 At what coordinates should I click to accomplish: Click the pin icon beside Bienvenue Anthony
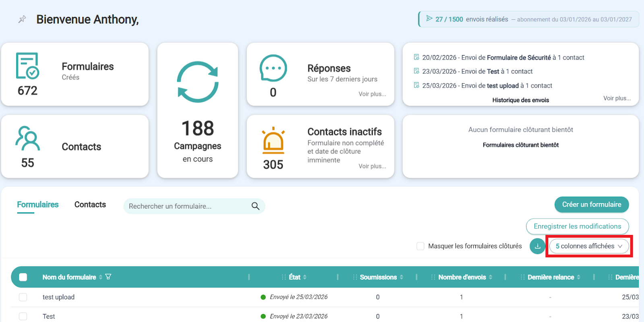pos(22,19)
